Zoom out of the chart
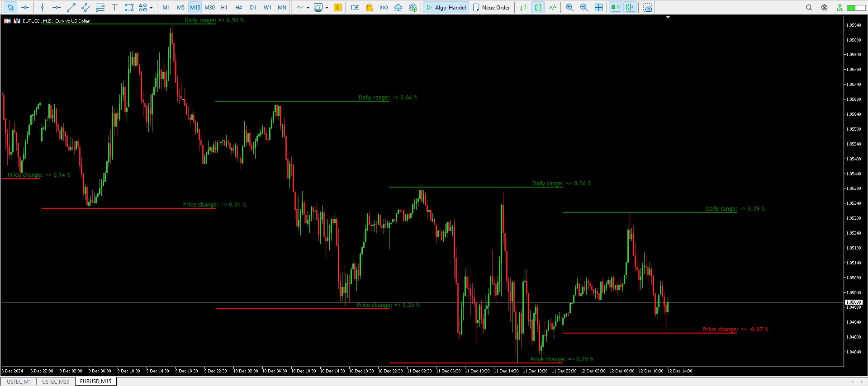 584,7
